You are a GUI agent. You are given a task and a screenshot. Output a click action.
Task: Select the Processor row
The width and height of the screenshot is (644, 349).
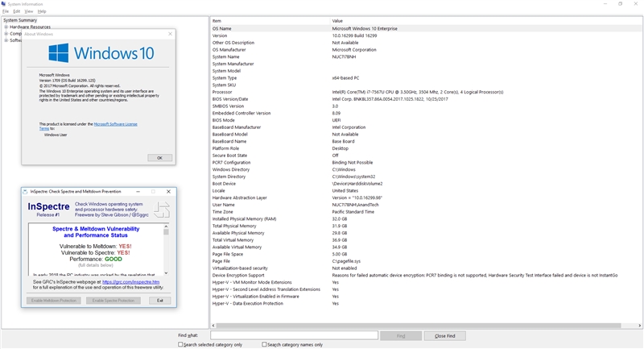click(427, 92)
